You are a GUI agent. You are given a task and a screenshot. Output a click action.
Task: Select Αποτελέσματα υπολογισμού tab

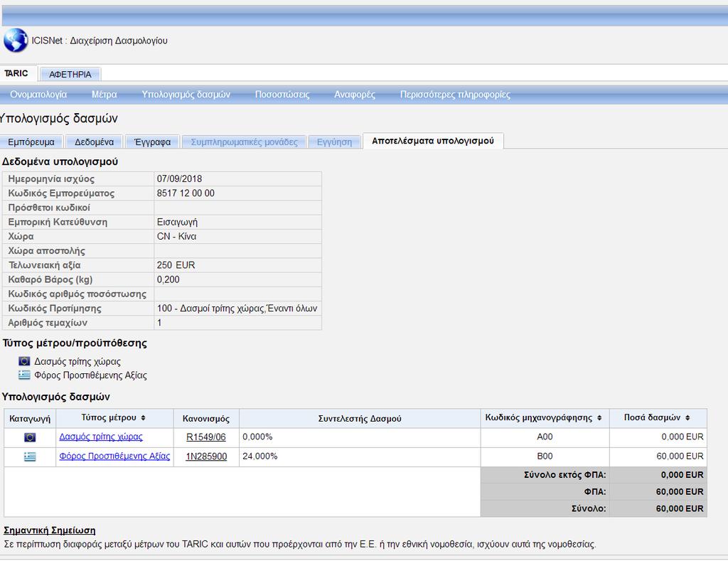click(x=433, y=141)
